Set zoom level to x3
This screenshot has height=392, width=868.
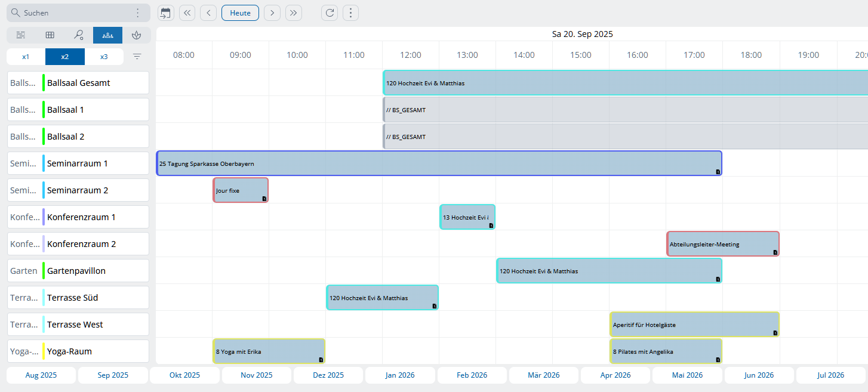pyautogui.click(x=104, y=57)
